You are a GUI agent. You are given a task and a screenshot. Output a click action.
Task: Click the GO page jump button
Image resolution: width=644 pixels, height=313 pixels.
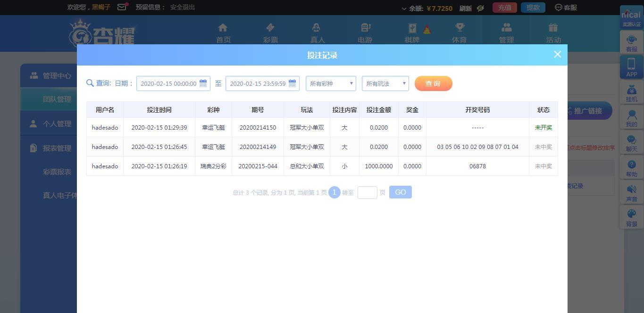(x=400, y=192)
